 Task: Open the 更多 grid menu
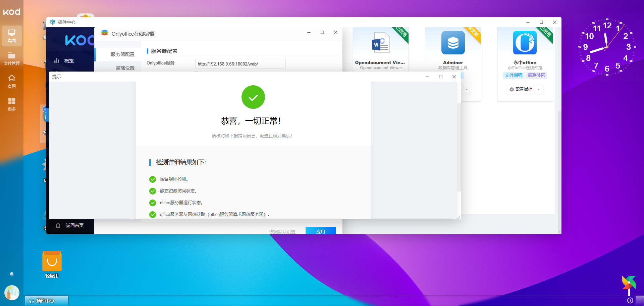pyautogui.click(x=12, y=104)
